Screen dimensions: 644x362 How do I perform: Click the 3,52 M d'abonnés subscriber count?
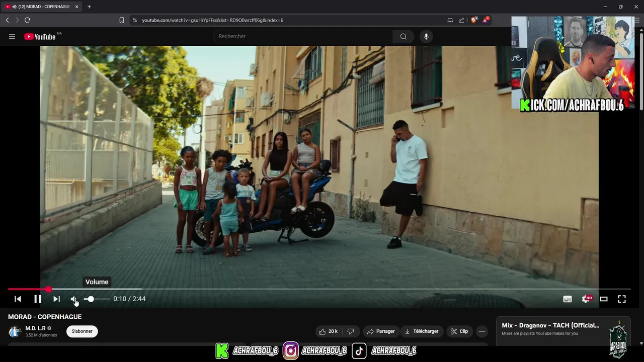[x=41, y=335]
